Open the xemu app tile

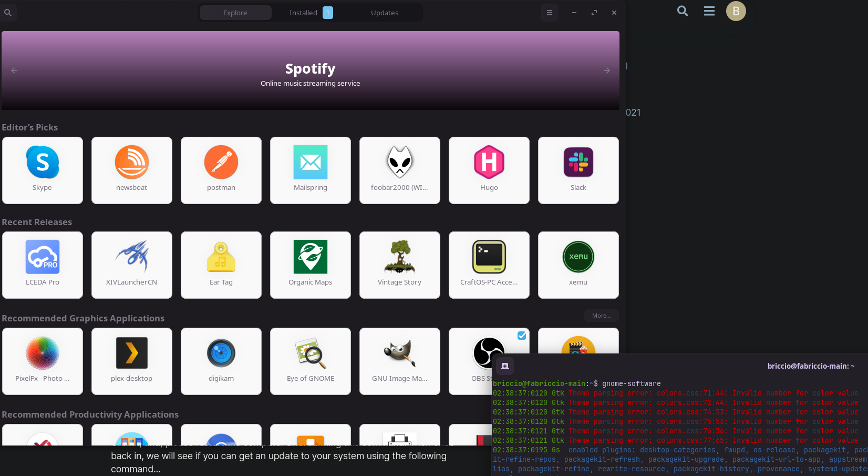tap(578, 265)
